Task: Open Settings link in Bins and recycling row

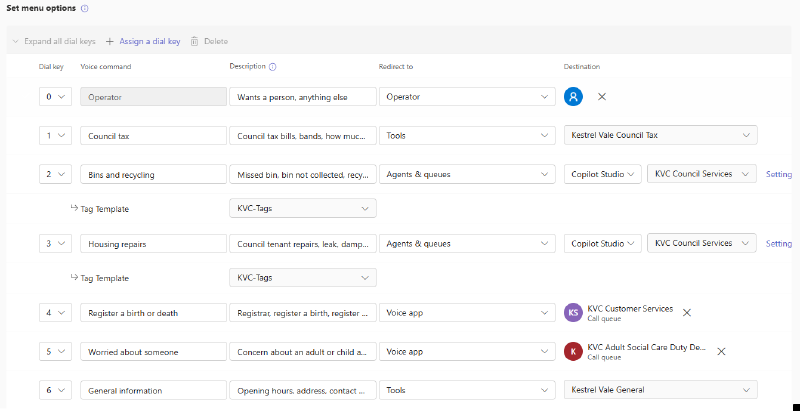Action: point(780,174)
